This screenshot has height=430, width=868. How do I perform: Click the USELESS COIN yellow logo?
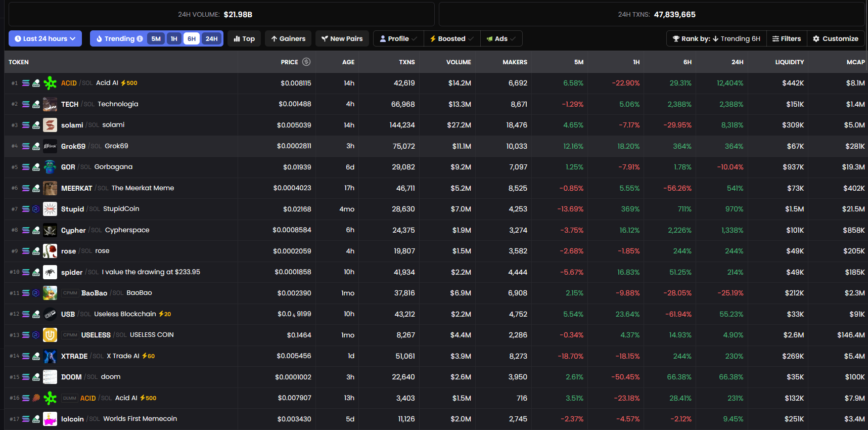click(x=50, y=335)
